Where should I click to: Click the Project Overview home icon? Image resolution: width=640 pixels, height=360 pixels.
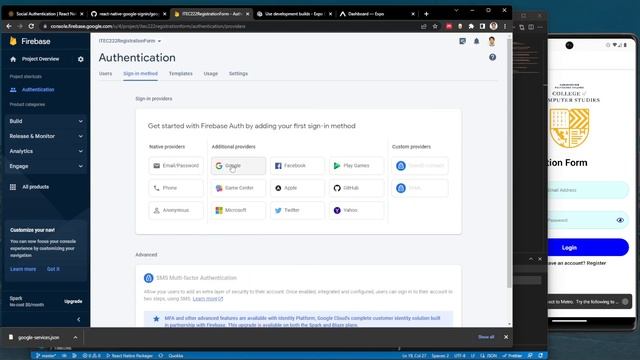click(13, 59)
